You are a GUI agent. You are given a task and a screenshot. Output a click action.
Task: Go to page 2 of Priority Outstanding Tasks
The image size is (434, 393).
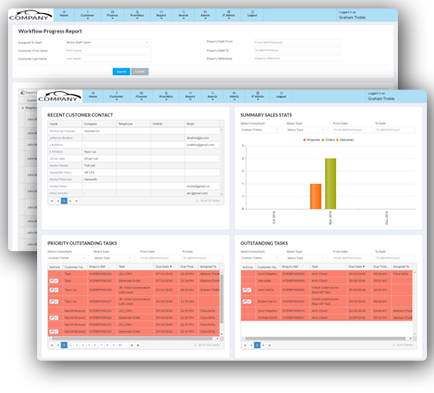(x=70, y=345)
